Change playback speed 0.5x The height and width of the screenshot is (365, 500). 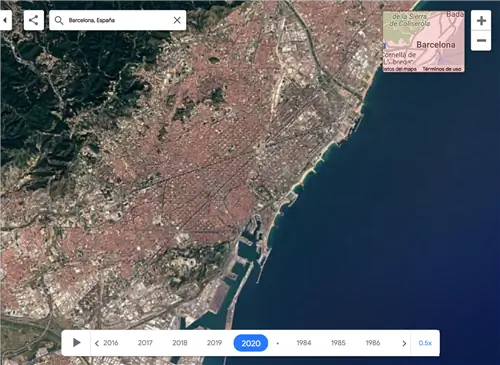click(425, 343)
